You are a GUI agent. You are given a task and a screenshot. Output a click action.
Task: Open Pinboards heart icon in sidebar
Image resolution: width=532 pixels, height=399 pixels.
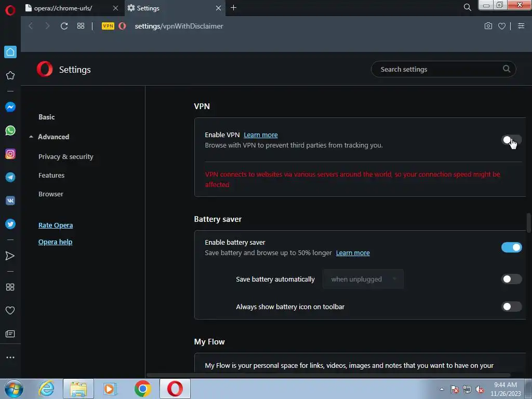[x=10, y=311]
